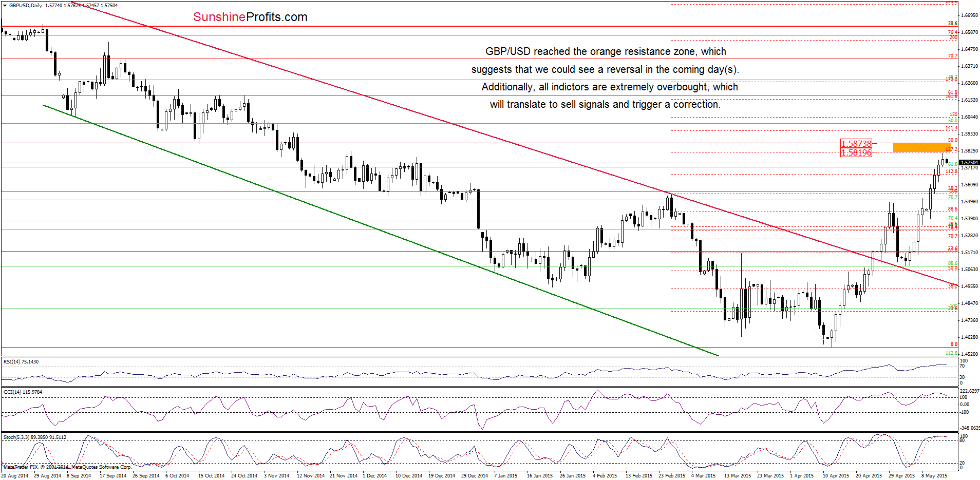980x480 pixels.
Task: Click the 1.63710 price axis value
Action: pyautogui.click(x=969, y=66)
